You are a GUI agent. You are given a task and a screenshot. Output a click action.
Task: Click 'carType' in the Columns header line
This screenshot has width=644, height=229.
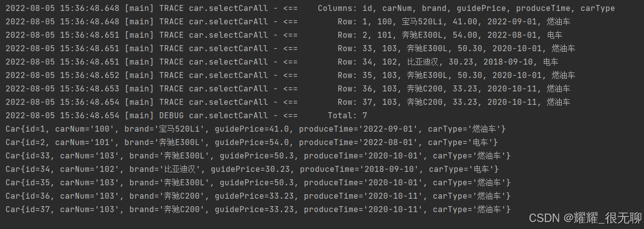(597, 8)
